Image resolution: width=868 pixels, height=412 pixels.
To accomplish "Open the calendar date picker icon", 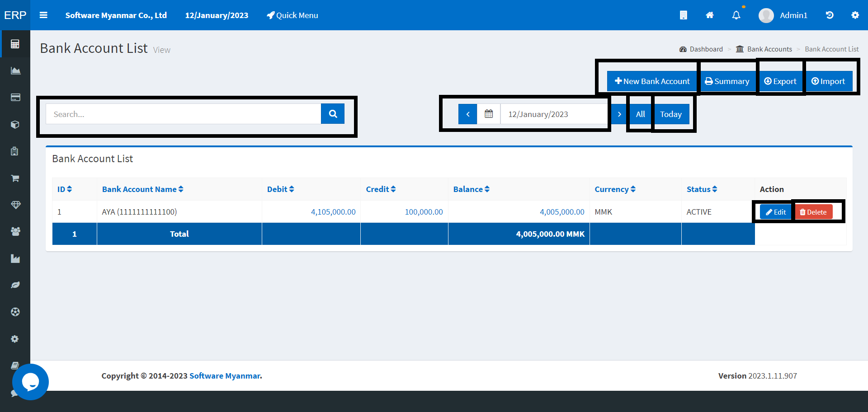I will pos(489,114).
